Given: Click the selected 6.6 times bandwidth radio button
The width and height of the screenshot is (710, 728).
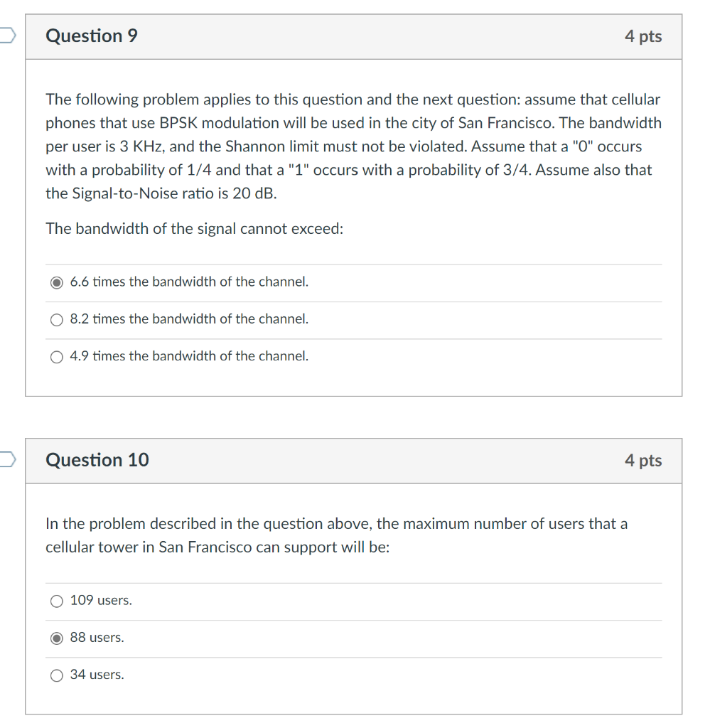Looking at the screenshot, I should (x=56, y=282).
